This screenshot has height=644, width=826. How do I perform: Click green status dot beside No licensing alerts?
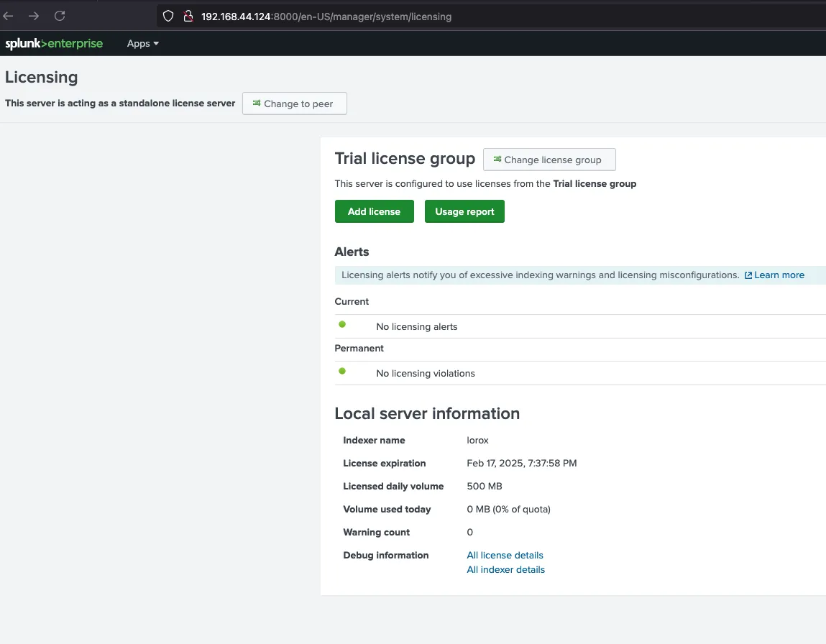[342, 325]
